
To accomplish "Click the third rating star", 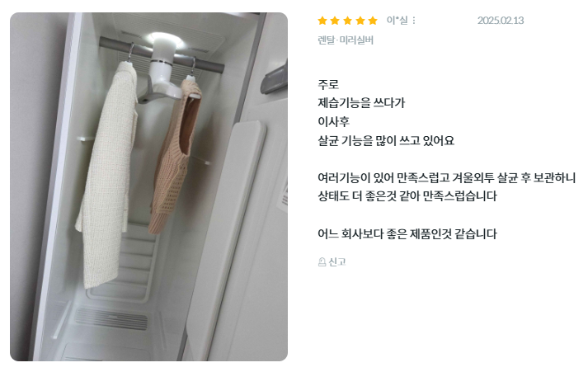I will coord(348,21).
